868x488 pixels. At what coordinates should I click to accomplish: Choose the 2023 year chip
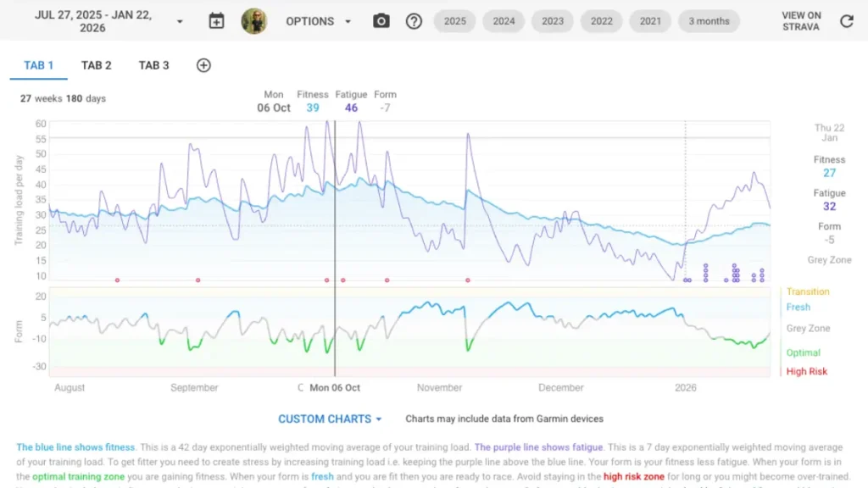[x=553, y=21]
